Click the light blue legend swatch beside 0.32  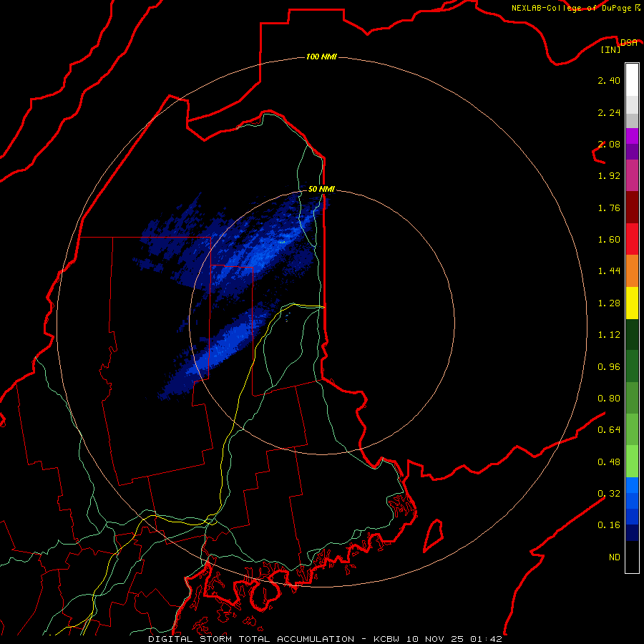click(x=632, y=485)
